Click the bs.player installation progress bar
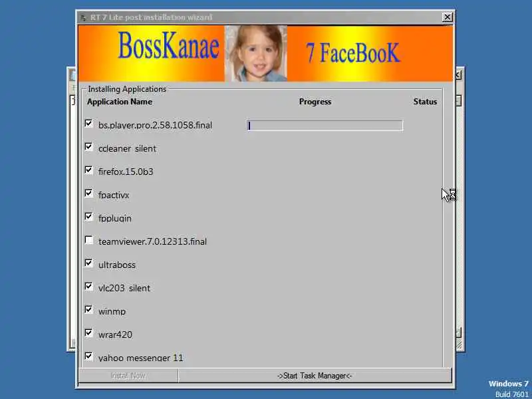The image size is (532, 399). click(x=325, y=126)
